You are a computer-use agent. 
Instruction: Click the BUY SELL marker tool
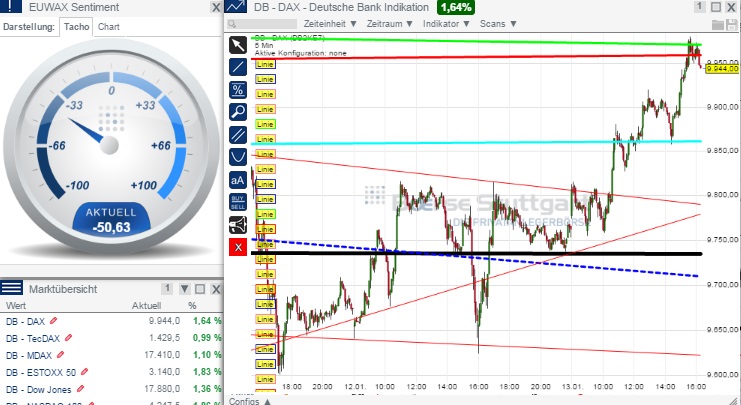click(x=238, y=202)
